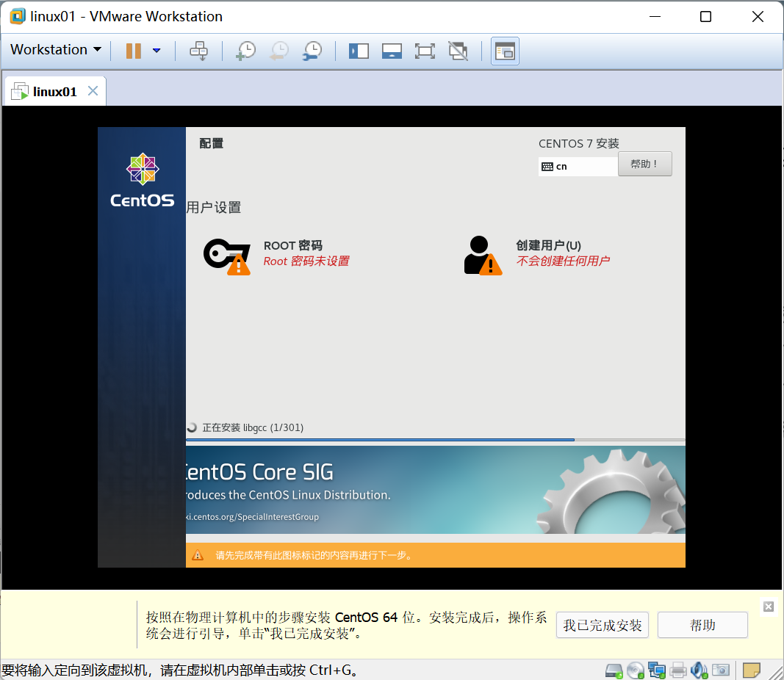The width and height of the screenshot is (784, 680).
Task: Click the create user person icon
Action: click(x=483, y=256)
